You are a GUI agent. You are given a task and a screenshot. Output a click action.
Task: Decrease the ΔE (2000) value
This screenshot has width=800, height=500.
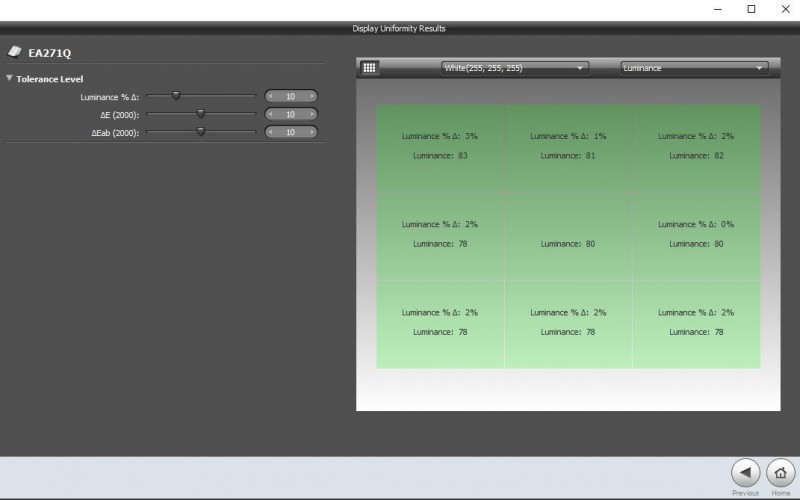[270, 114]
